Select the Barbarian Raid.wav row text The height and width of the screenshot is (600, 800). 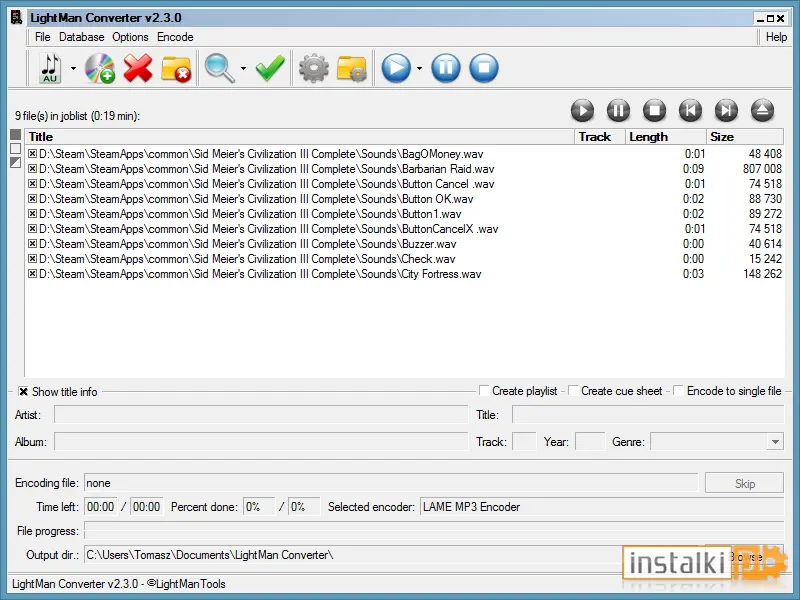pos(266,169)
